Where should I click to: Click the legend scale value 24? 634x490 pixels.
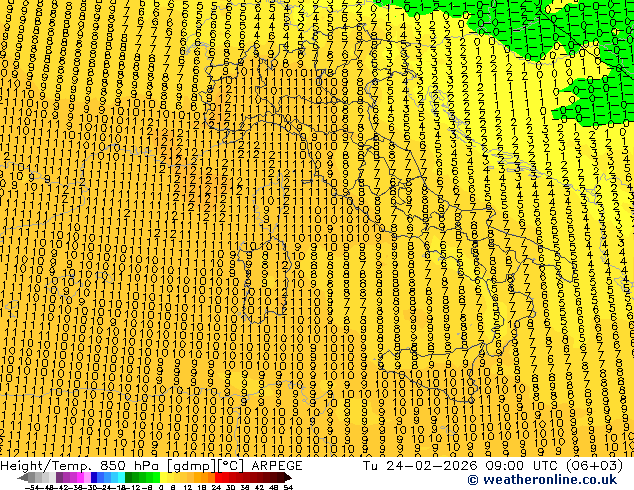coord(216,487)
